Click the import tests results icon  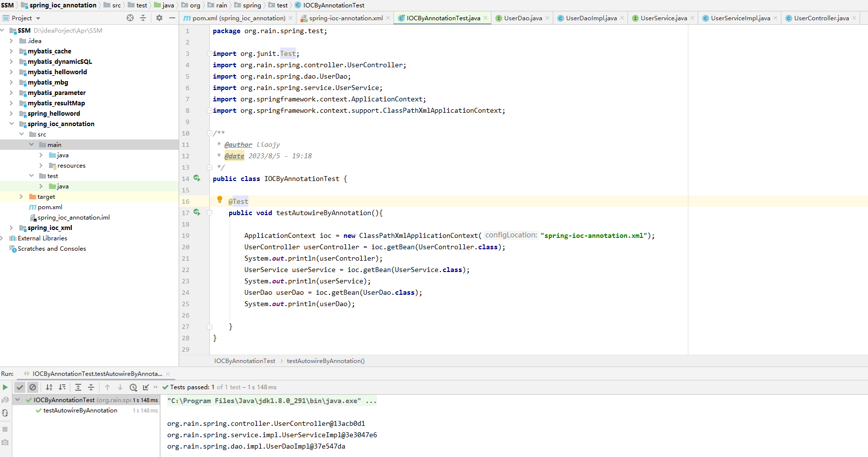146,387
